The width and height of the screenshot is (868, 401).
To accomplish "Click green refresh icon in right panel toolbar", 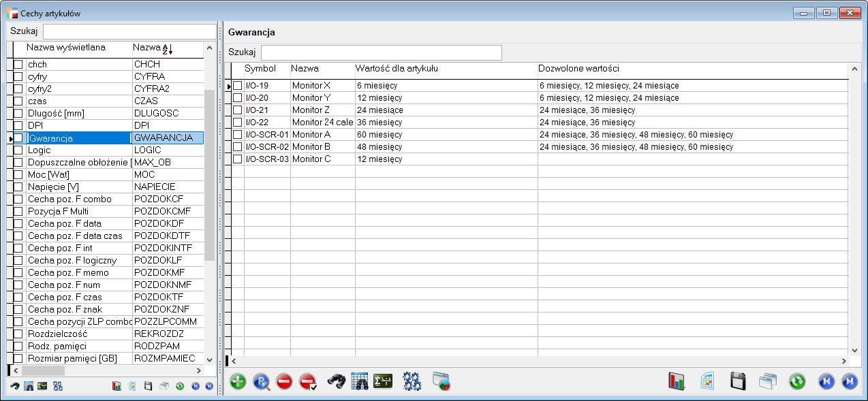I will click(797, 382).
